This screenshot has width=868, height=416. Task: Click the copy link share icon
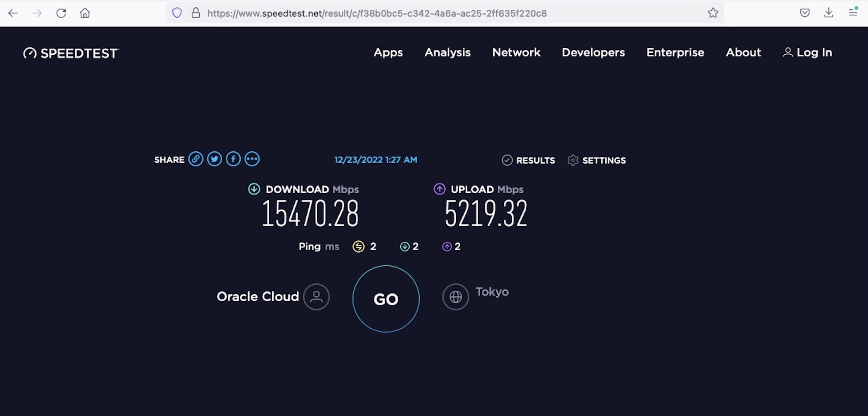[195, 159]
